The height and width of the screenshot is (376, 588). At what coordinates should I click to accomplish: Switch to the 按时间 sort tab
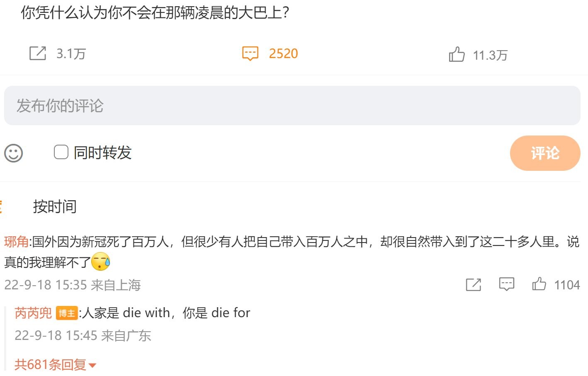[x=55, y=206]
